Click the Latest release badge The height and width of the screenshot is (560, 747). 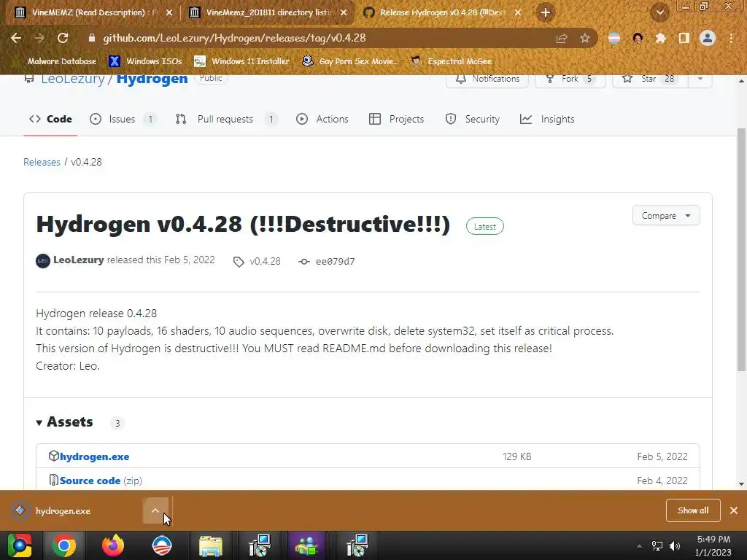485,227
